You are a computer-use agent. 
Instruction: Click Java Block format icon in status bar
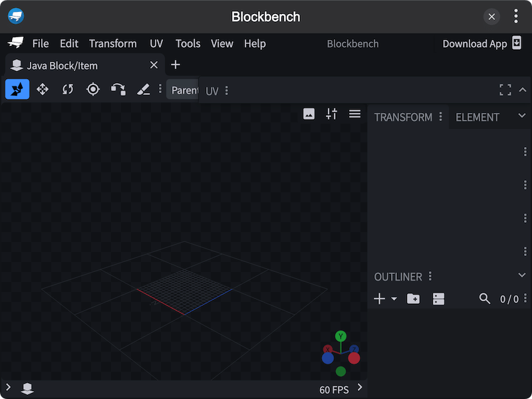[27, 388]
